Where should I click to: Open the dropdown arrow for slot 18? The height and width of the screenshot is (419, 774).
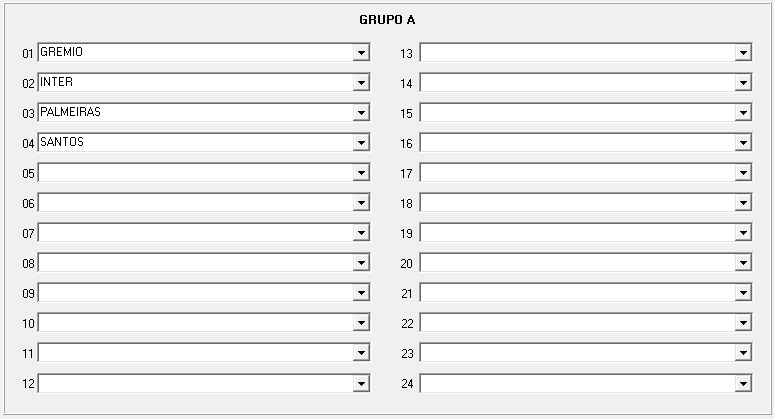(x=743, y=203)
